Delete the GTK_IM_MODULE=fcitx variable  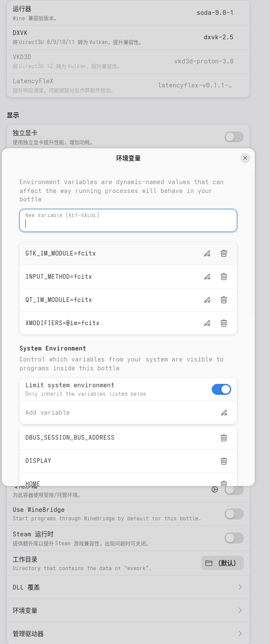click(x=224, y=253)
